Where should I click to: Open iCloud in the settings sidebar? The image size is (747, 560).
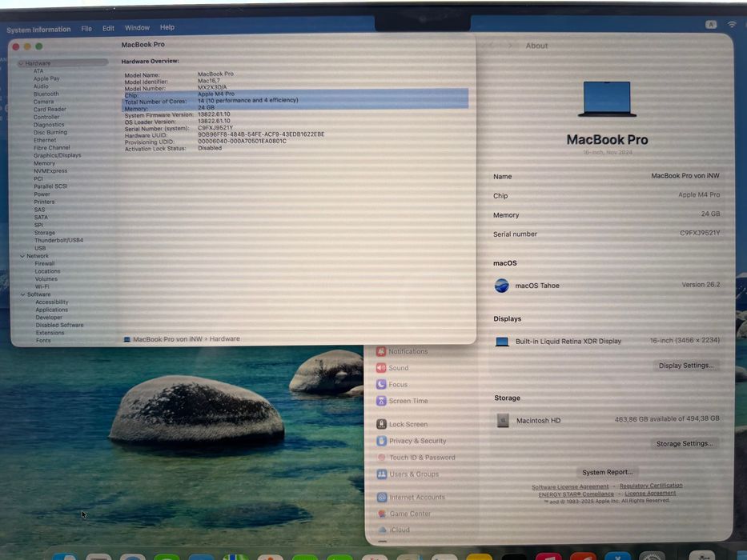393,530
